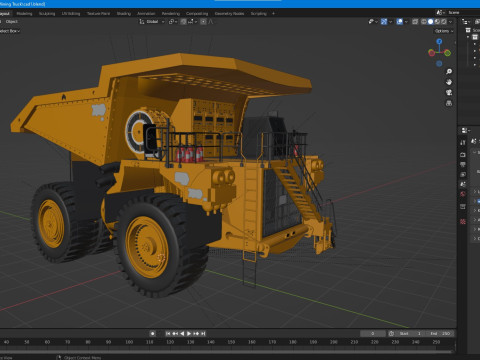The image size is (480, 360).
Task: Click the green Y axis gizmo handle
Action: 447,53
